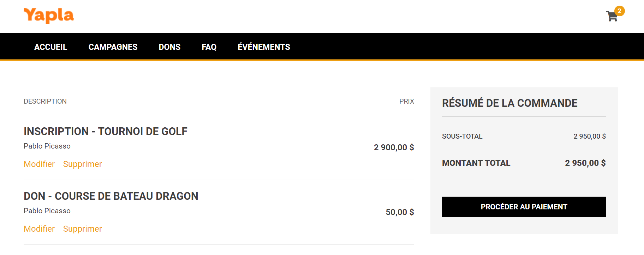Image resolution: width=644 pixels, height=255 pixels.
Task: Open the FAQ page
Action: 209,47
